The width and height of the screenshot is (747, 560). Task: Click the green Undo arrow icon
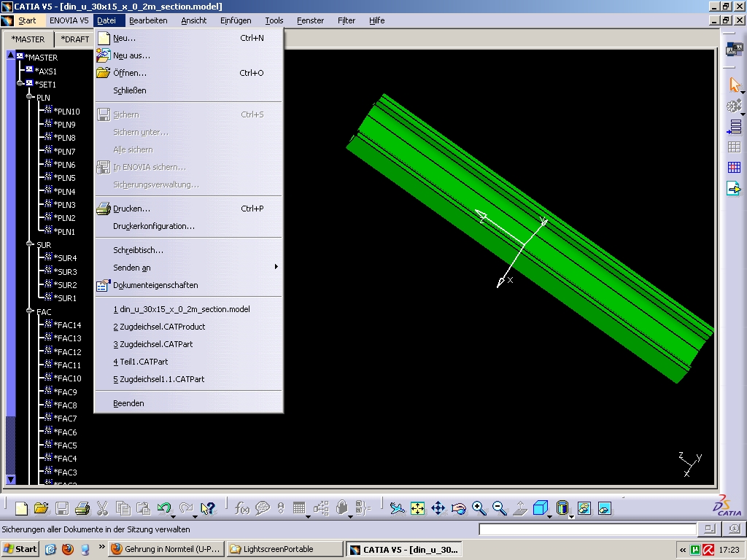pos(163,508)
